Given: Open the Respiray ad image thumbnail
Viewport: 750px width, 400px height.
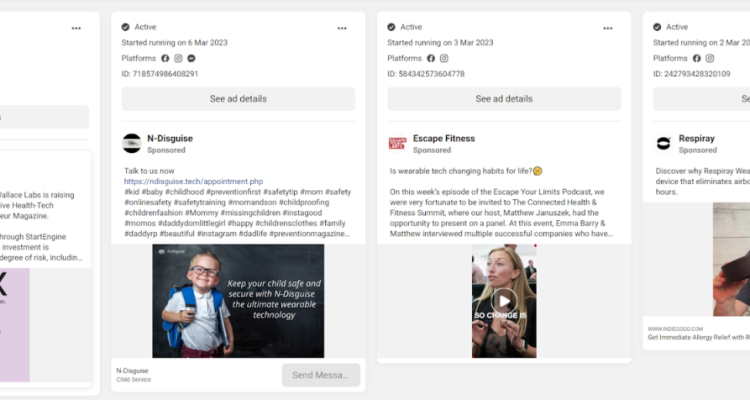Looking at the screenshot, I should [731, 259].
